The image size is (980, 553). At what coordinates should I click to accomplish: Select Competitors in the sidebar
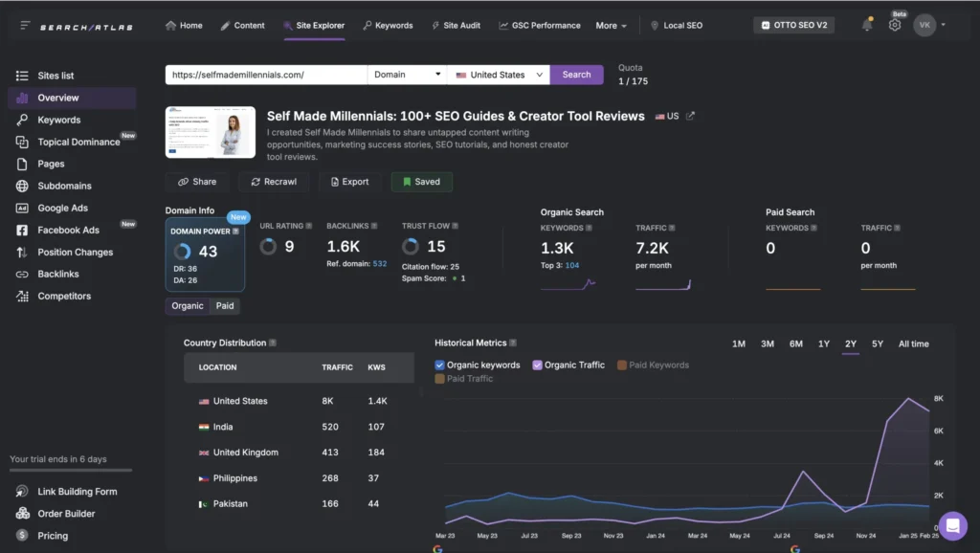coord(66,296)
